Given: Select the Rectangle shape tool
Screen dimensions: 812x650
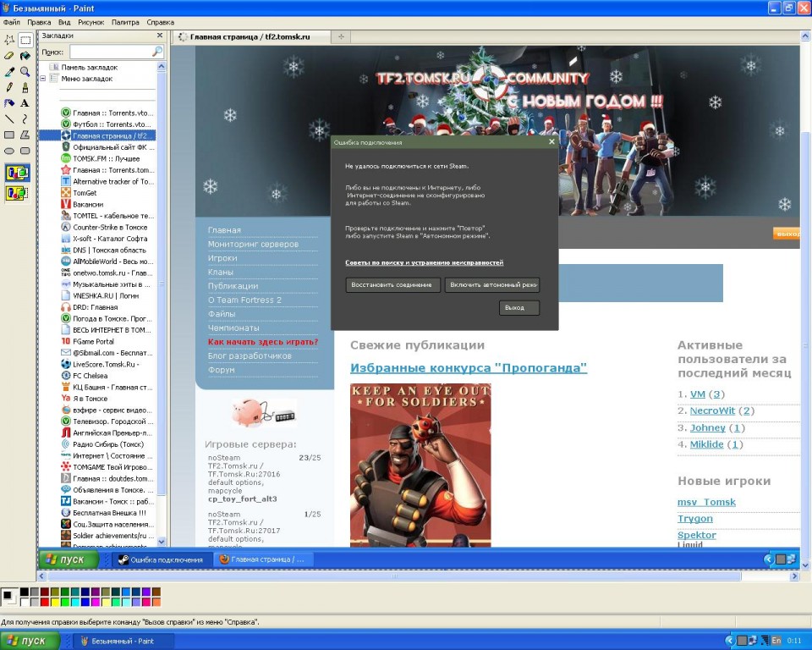Looking at the screenshot, I should tap(9, 135).
